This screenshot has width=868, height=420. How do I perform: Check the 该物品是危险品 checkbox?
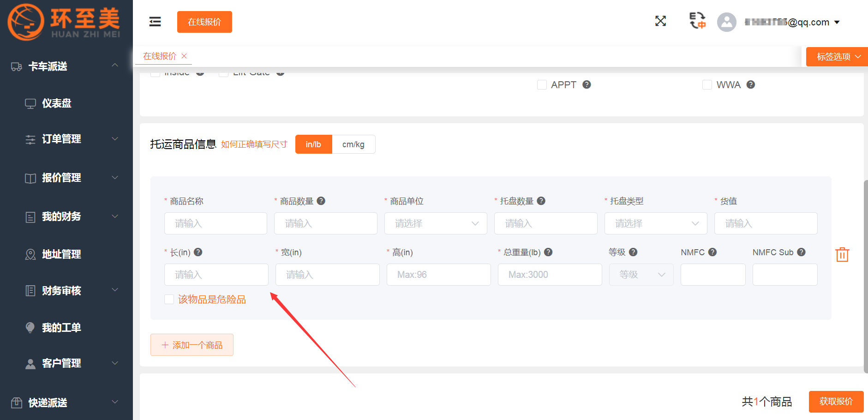[x=169, y=300]
